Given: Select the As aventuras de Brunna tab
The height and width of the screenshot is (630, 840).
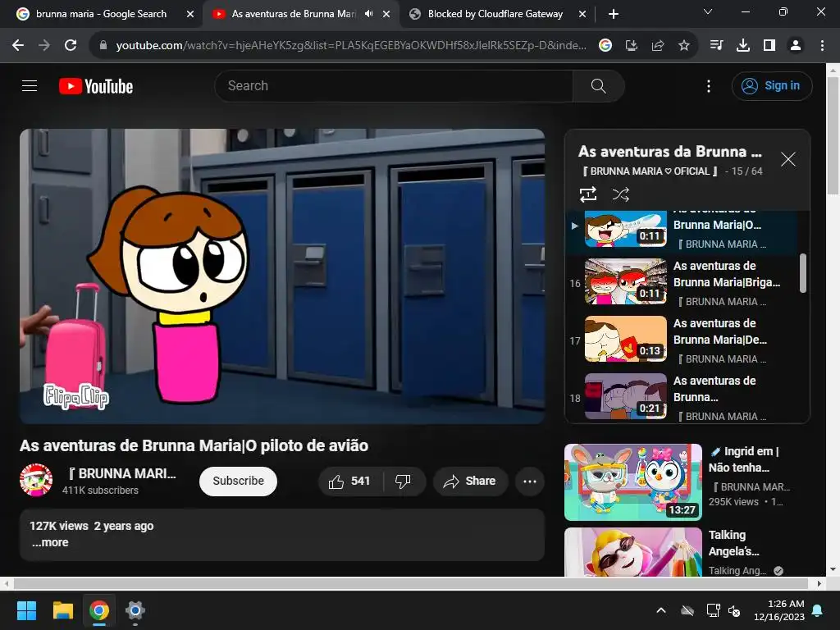Looking at the screenshot, I should click(294, 14).
